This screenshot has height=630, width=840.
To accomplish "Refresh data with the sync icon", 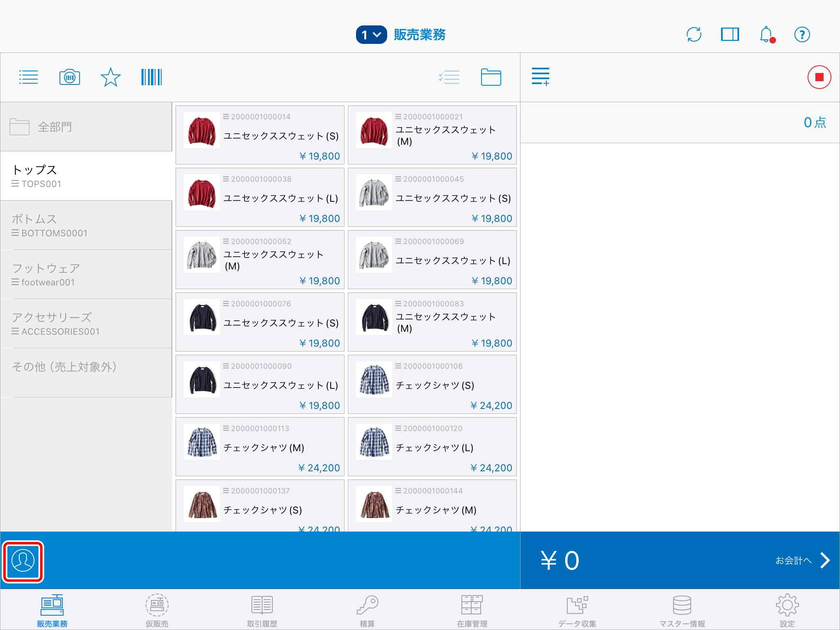I will [694, 34].
